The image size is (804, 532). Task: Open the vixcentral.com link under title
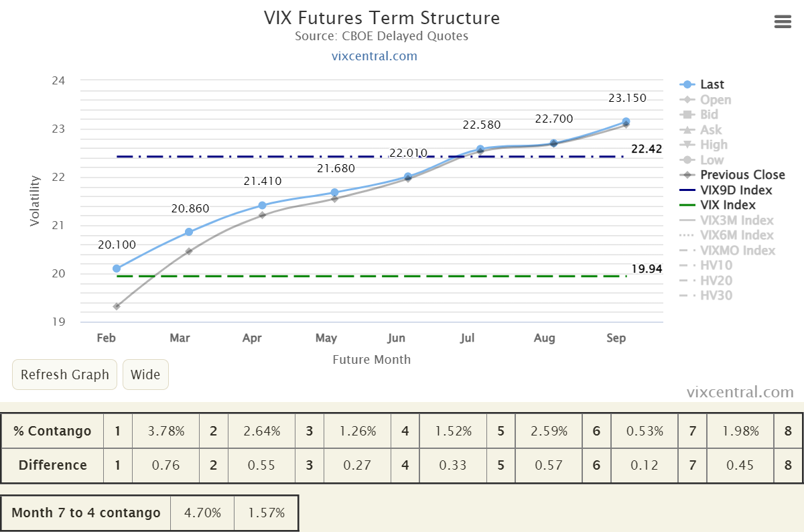(x=374, y=56)
